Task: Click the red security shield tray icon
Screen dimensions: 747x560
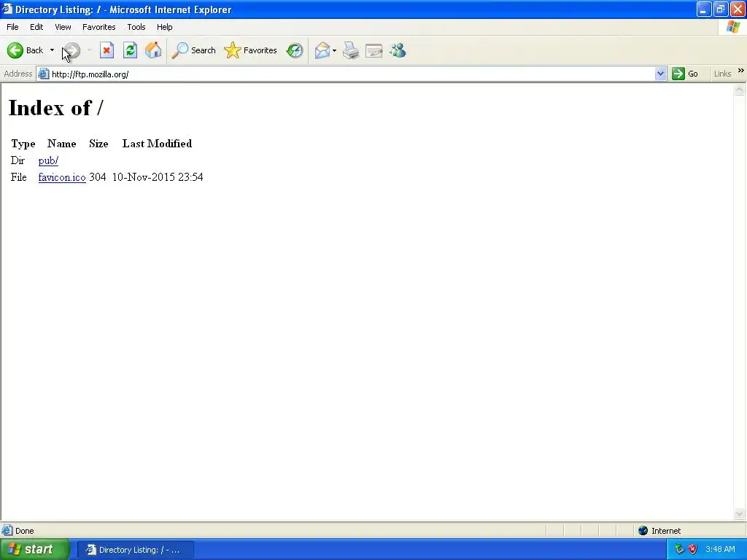Action: point(693,550)
